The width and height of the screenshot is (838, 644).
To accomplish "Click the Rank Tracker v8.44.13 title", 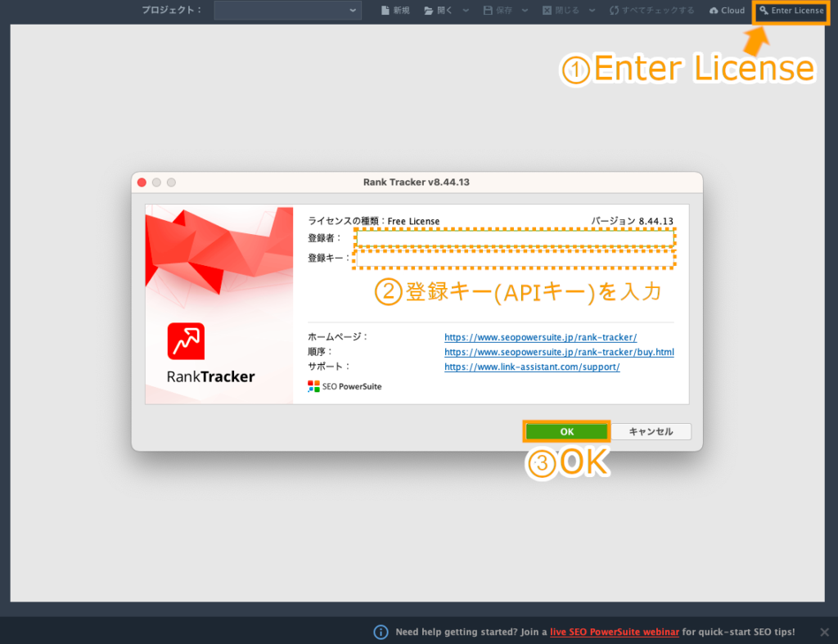I will 417,182.
